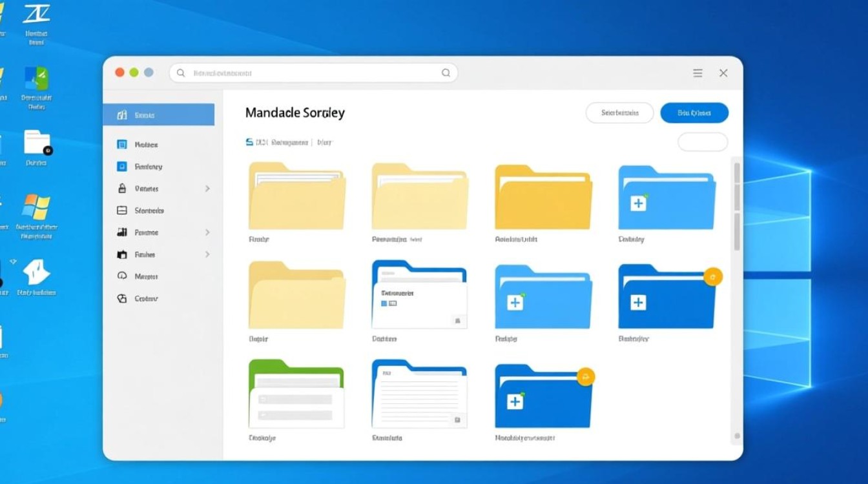Screen dimensions: 868x484
Task: Open the green folder in the bottom row
Action: [296, 394]
